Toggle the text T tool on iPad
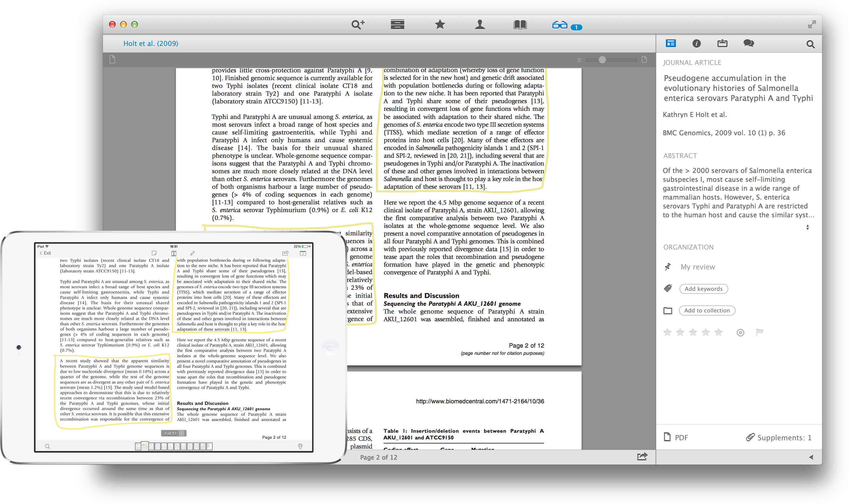Image resolution: width=849 pixels, height=504 pixels. pyautogui.click(x=173, y=253)
